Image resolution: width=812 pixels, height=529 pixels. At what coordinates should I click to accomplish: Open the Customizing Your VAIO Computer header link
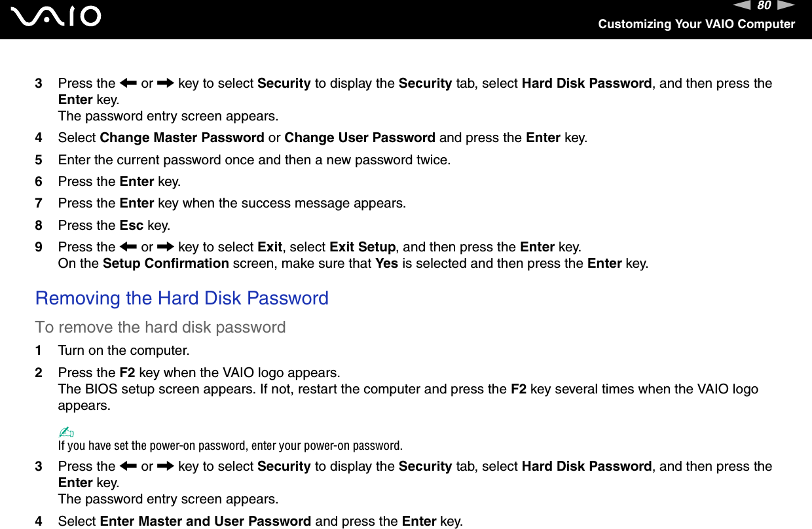[696, 24]
